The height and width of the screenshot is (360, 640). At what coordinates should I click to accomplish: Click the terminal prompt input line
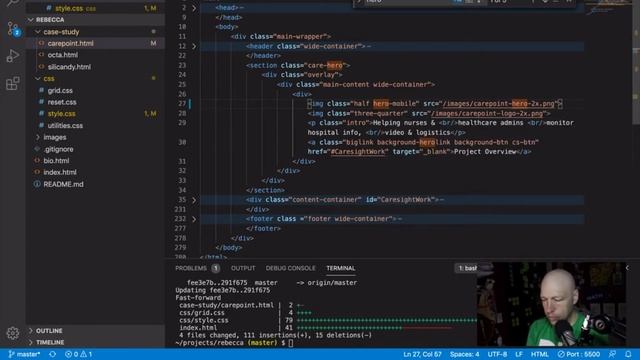coord(291,343)
